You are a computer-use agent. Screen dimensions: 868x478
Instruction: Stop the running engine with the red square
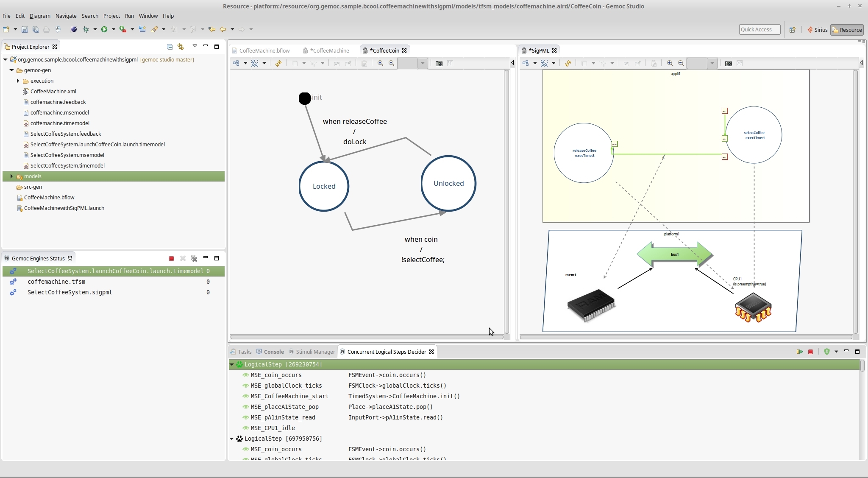click(171, 258)
